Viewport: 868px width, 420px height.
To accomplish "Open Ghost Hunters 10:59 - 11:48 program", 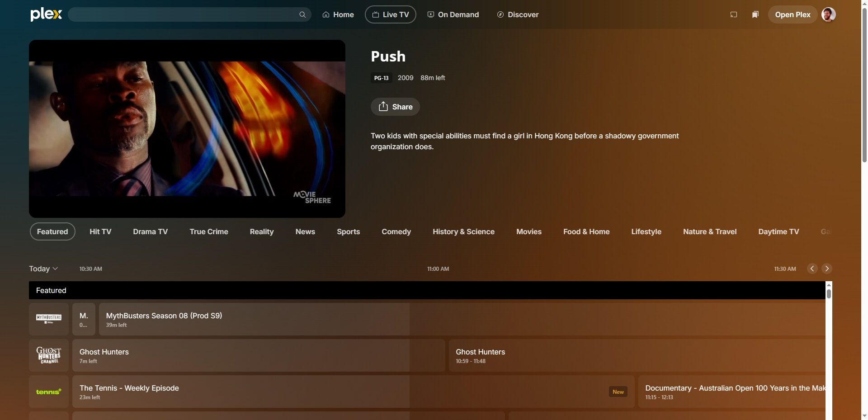I will [x=637, y=355].
